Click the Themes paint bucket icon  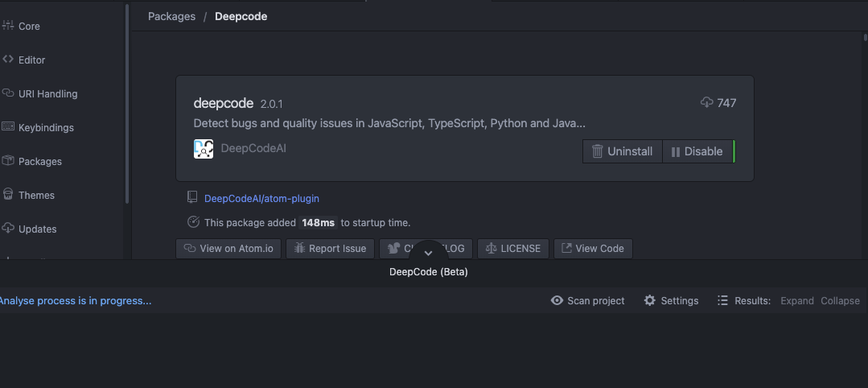pos(8,195)
